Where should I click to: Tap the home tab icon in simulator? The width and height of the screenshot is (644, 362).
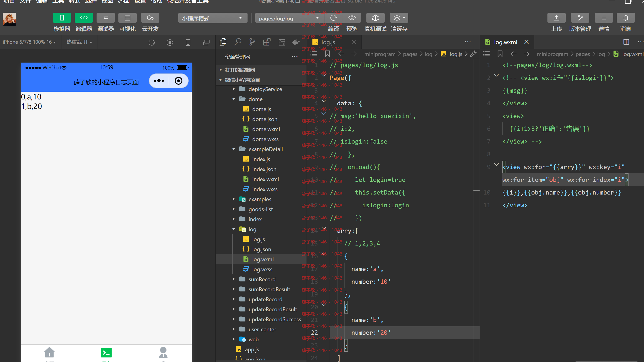49,352
